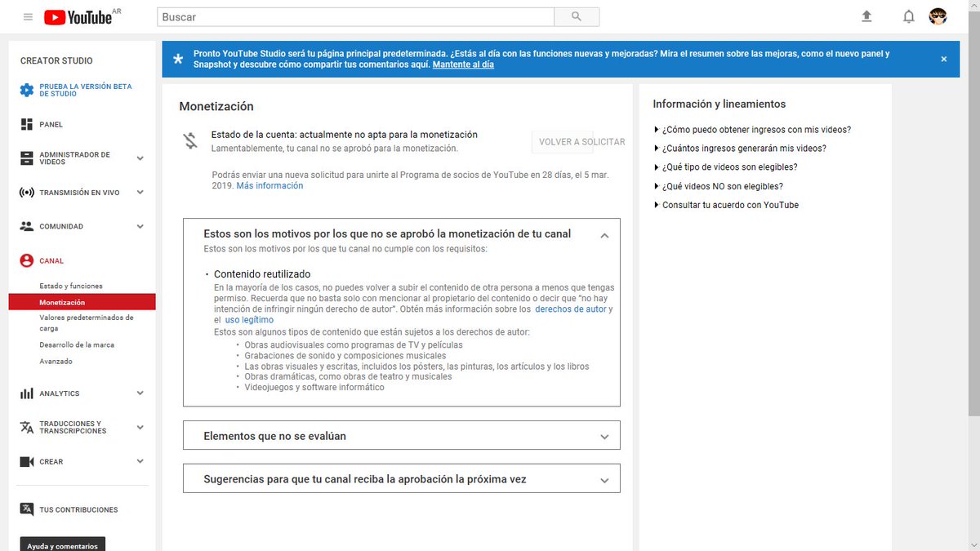
Task: Click the Tus contribuciones label
Action: point(78,509)
